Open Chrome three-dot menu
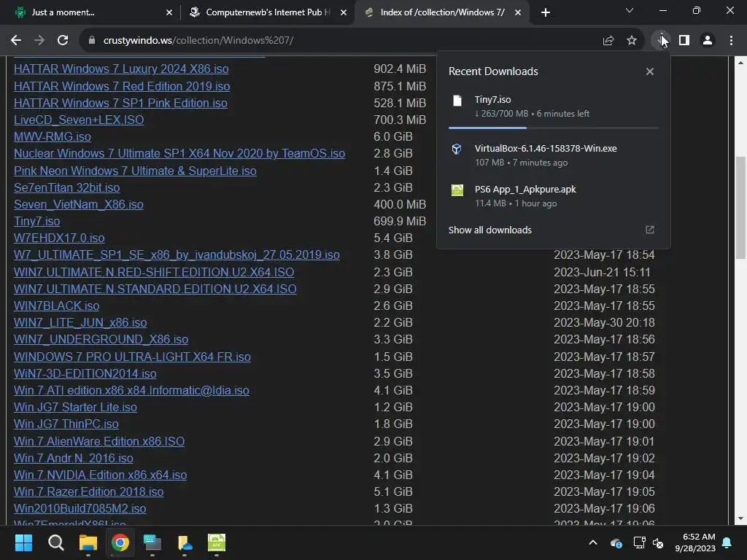The width and height of the screenshot is (747, 560). (731, 41)
